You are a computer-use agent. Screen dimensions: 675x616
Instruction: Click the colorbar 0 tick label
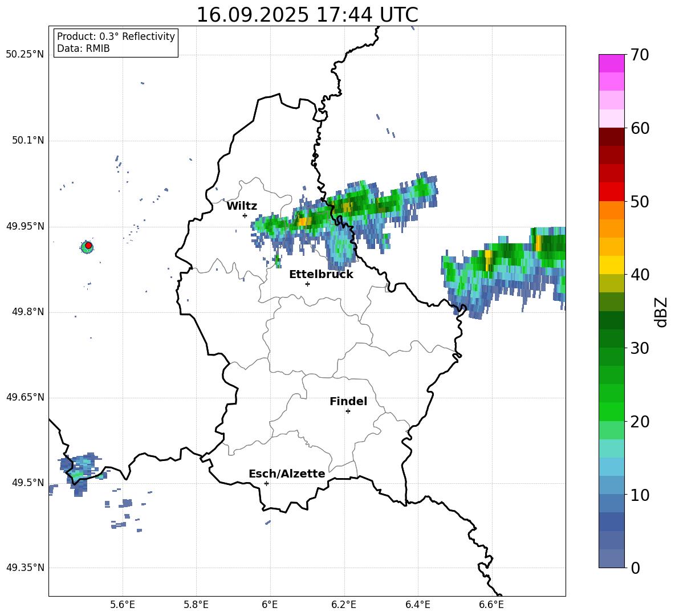click(x=635, y=568)
